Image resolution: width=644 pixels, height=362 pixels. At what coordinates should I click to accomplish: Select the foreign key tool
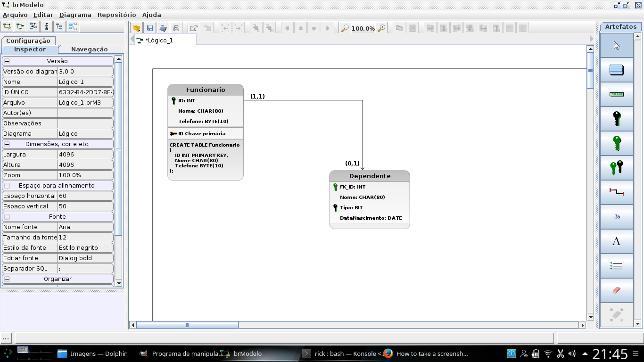pos(617,143)
